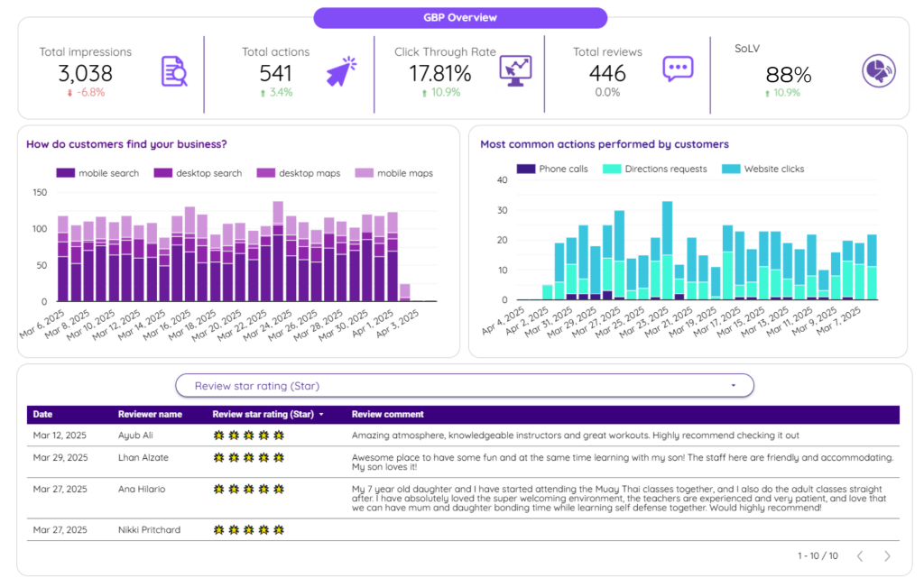
Task: Click the Total impressions magnifier document icon
Action: point(174,72)
